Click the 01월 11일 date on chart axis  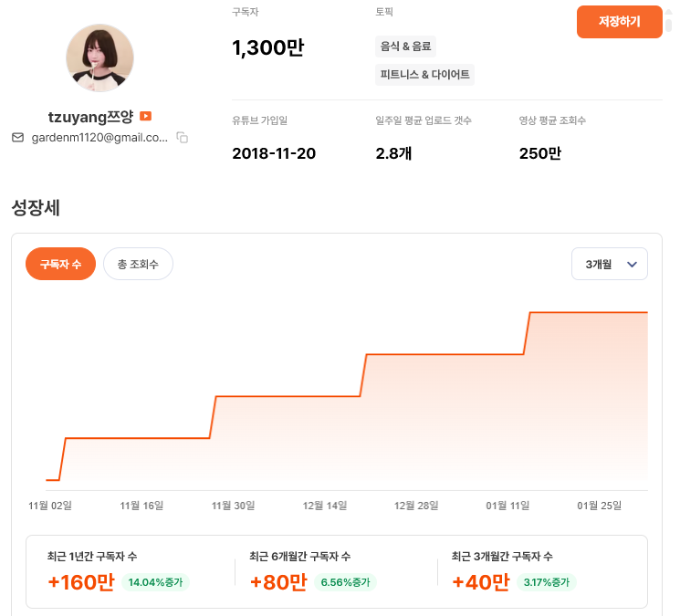click(507, 505)
